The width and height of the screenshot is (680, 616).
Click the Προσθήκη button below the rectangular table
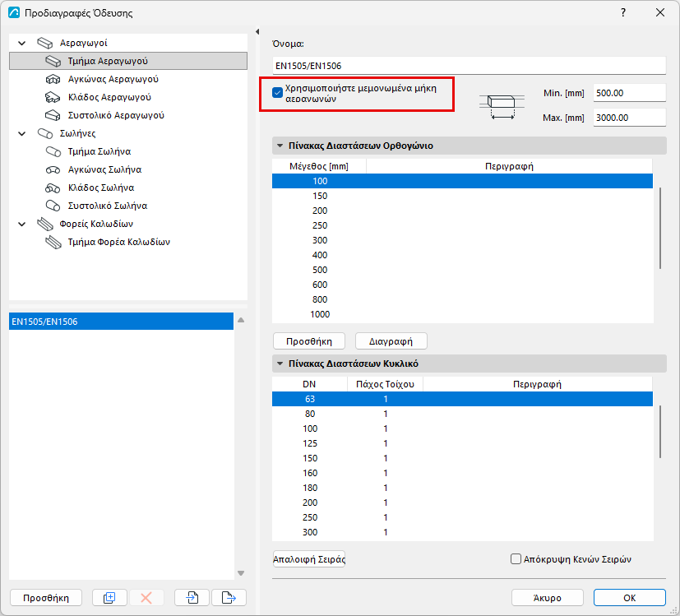[309, 341]
